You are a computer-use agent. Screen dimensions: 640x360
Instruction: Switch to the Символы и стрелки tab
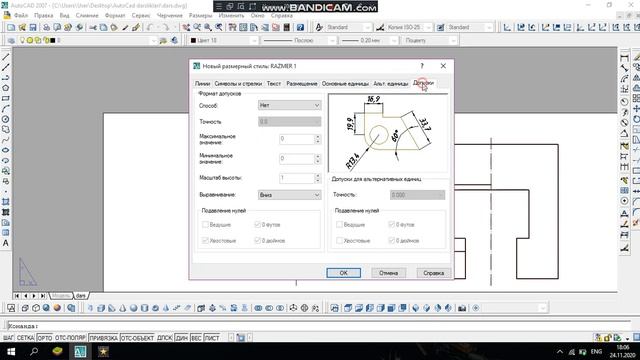pyautogui.click(x=238, y=83)
